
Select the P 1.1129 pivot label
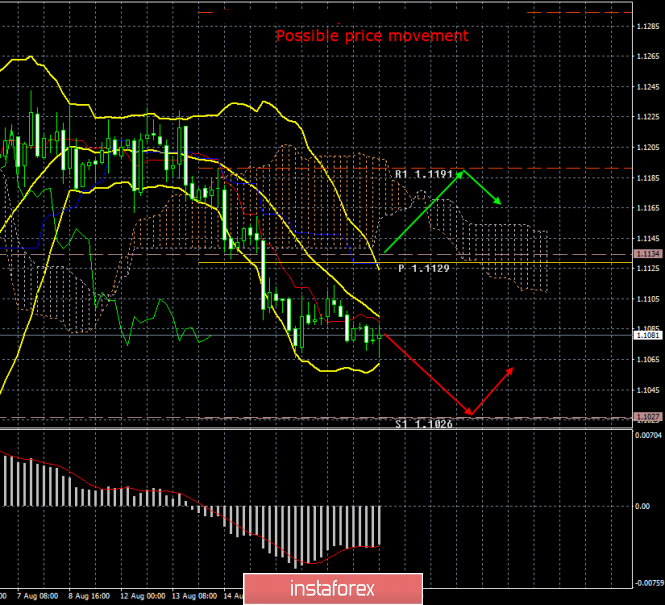(424, 268)
